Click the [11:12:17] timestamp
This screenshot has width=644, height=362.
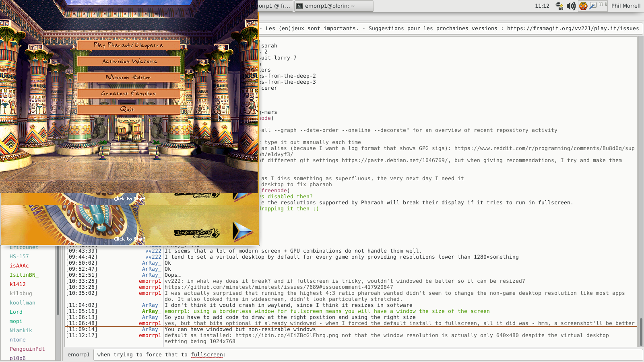tap(82, 335)
